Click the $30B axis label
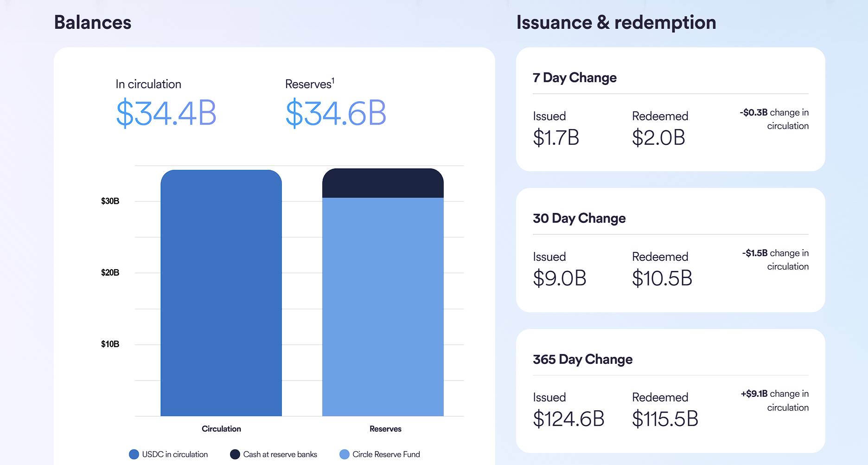The width and height of the screenshot is (868, 465). coord(110,201)
